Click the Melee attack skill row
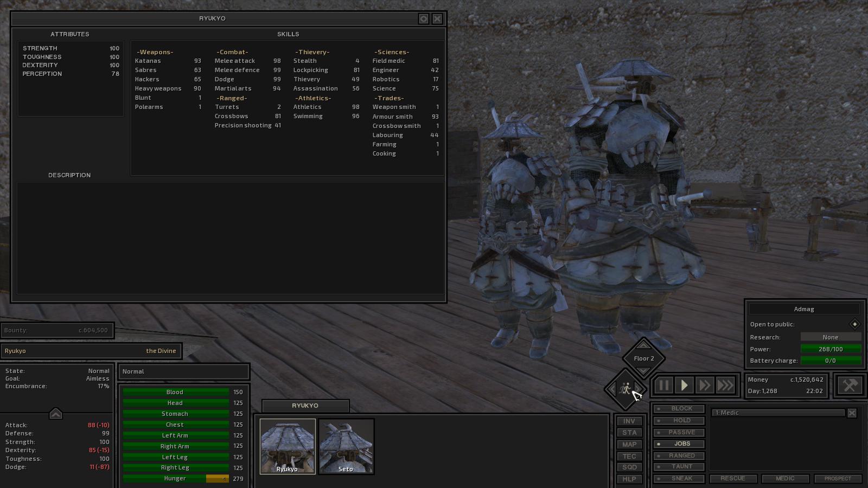Screen dimensions: 868x488 click(247, 61)
